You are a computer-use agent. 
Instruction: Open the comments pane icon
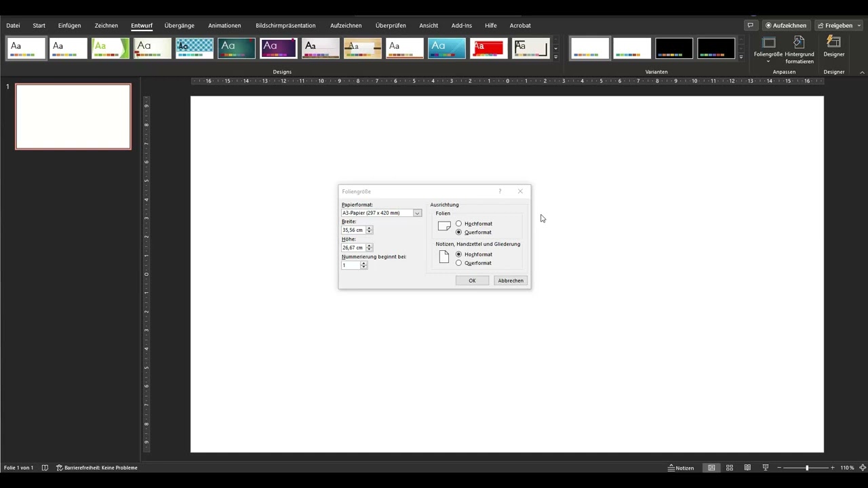[750, 25]
